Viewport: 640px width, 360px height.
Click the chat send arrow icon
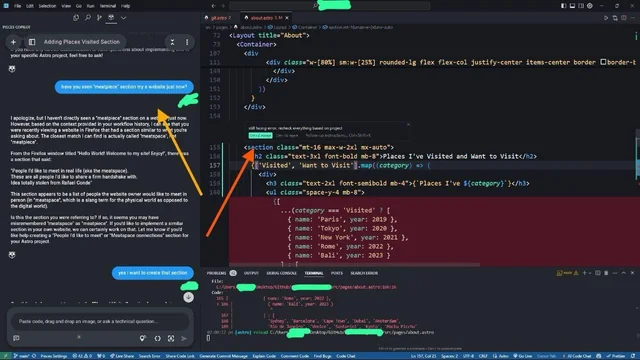pos(184,338)
